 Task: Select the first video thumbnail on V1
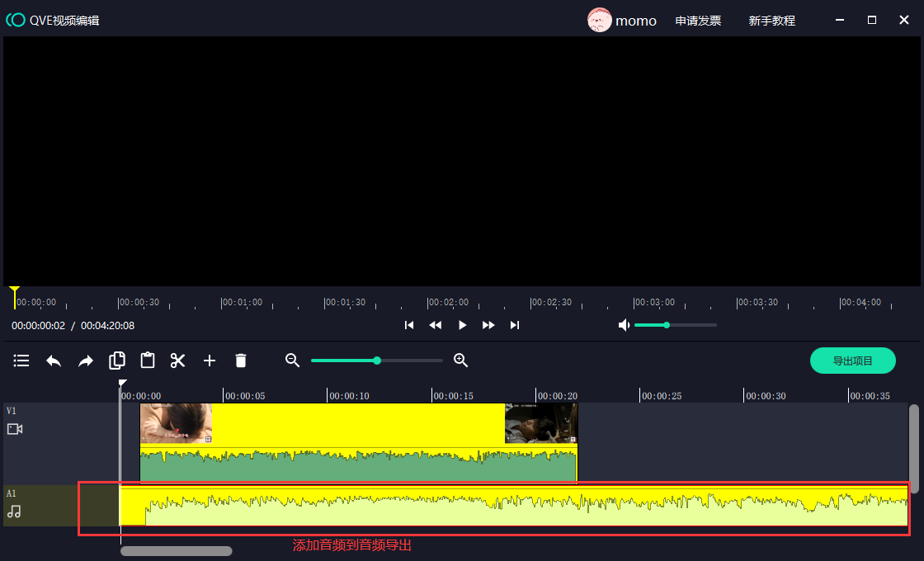(176, 423)
